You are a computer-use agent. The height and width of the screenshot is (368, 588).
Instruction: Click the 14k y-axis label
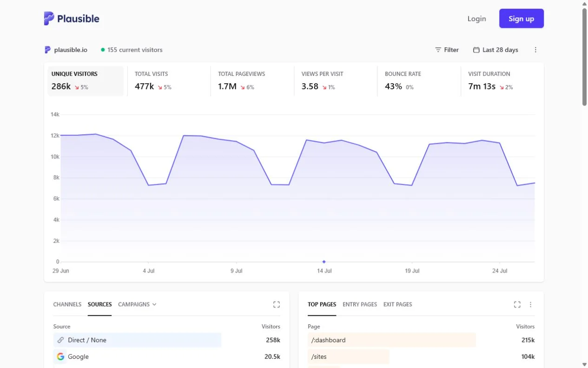click(x=55, y=114)
